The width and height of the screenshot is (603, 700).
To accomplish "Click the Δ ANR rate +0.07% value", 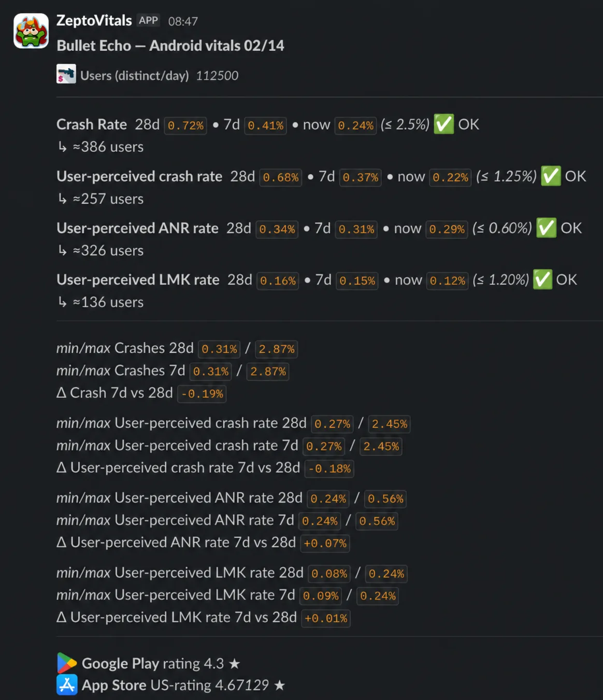I will (325, 544).
